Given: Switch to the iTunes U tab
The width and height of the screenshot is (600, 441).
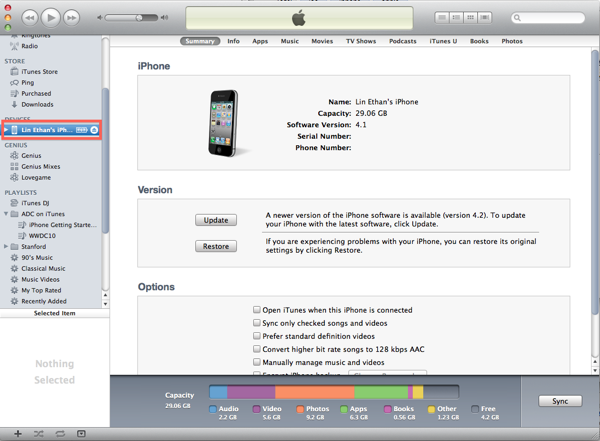Looking at the screenshot, I should coord(443,41).
